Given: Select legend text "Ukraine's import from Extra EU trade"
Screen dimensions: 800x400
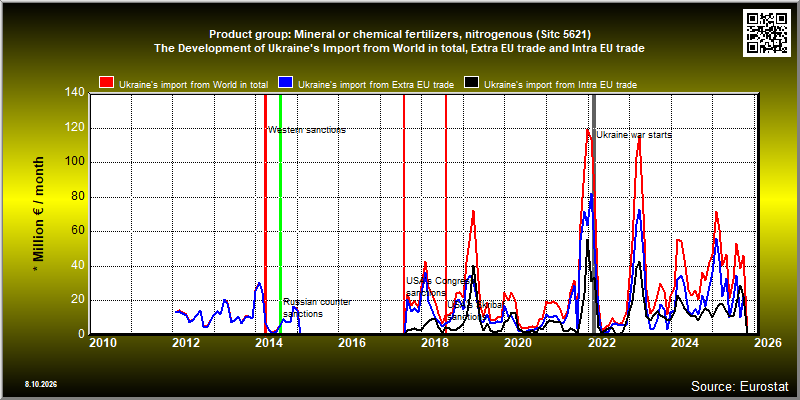Looking at the screenshot, I should tap(376, 85).
